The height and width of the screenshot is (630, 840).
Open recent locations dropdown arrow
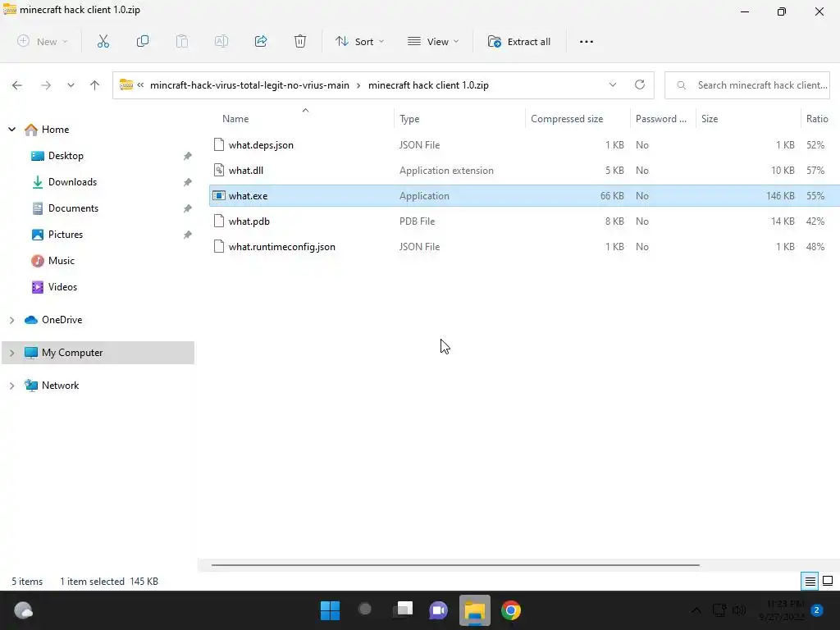(x=71, y=85)
